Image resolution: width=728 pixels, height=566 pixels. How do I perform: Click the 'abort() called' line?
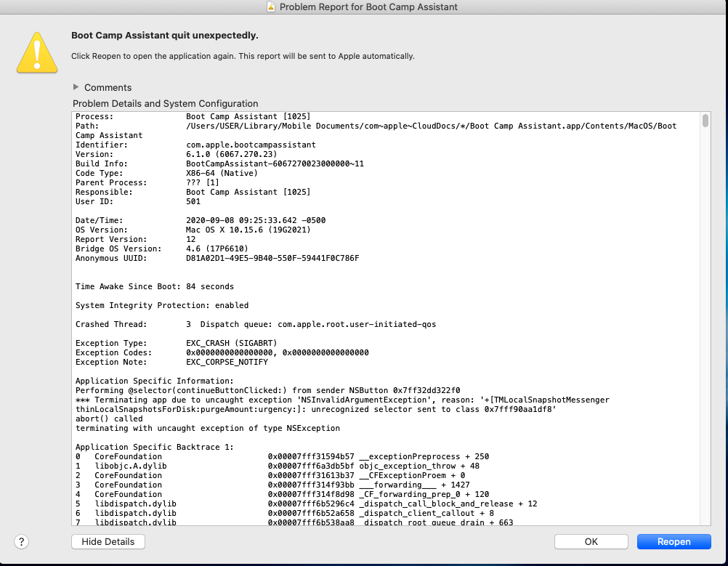109,419
